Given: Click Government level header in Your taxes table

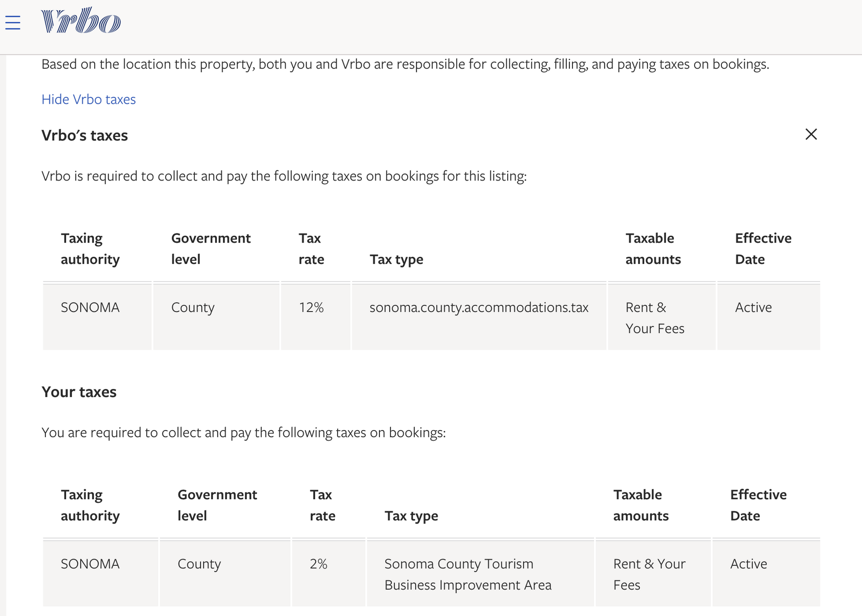Looking at the screenshot, I should pyautogui.click(x=217, y=505).
